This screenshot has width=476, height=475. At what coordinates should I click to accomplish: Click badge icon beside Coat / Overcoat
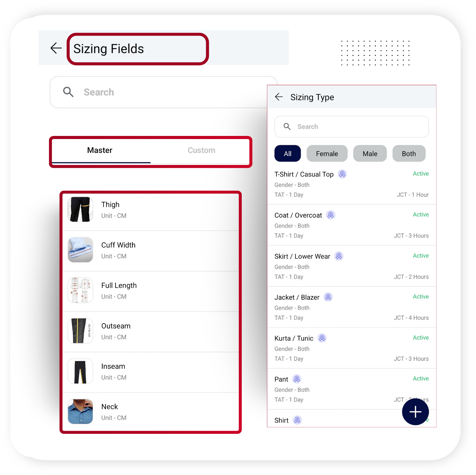click(331, 215)
